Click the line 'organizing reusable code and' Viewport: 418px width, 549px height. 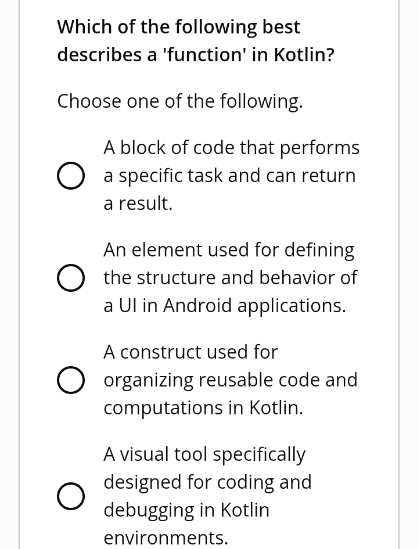click(231, 381)
